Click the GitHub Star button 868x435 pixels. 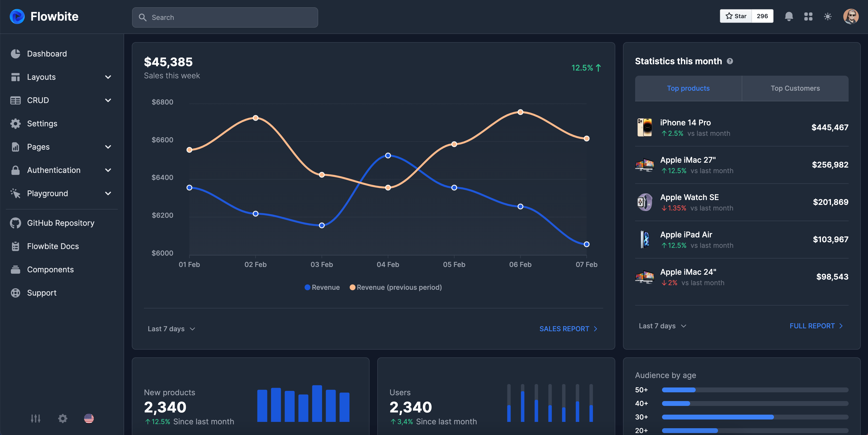click(x=736, y=16)
